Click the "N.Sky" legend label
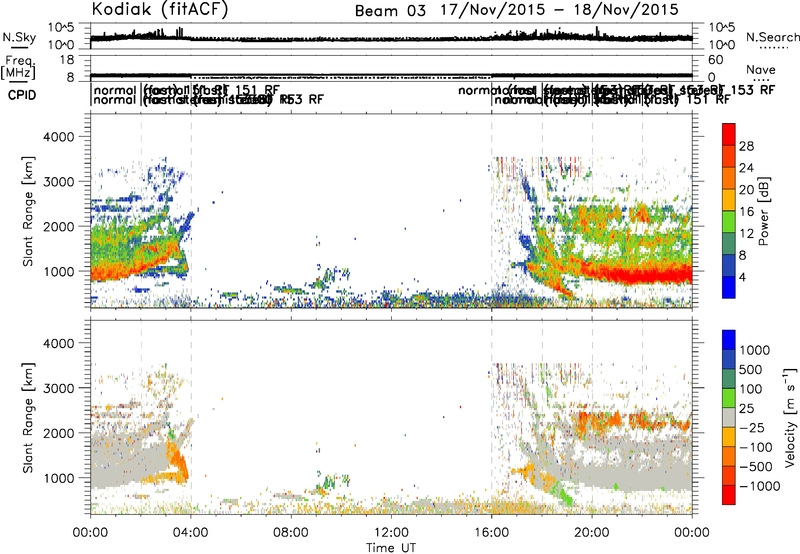 point(19,37)
